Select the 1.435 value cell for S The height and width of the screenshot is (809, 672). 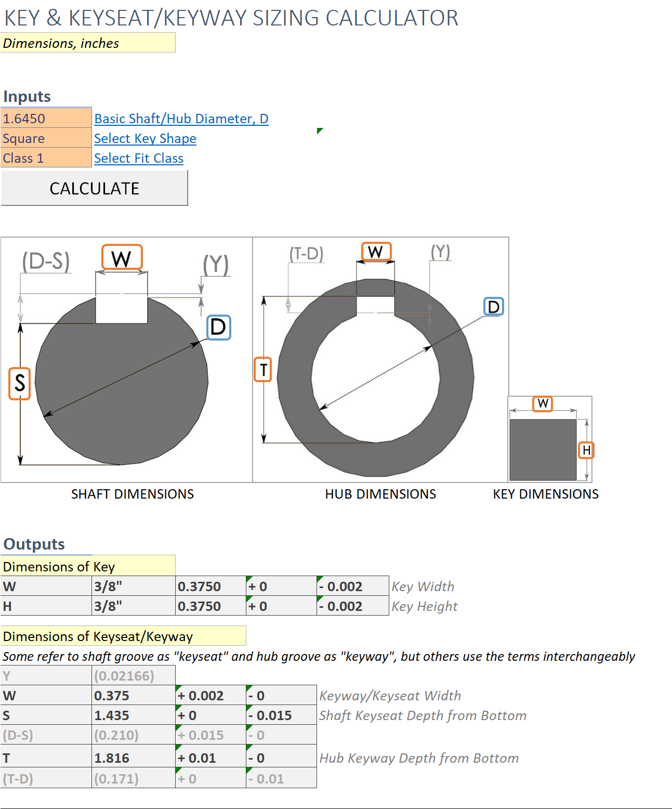coord(134,715)
